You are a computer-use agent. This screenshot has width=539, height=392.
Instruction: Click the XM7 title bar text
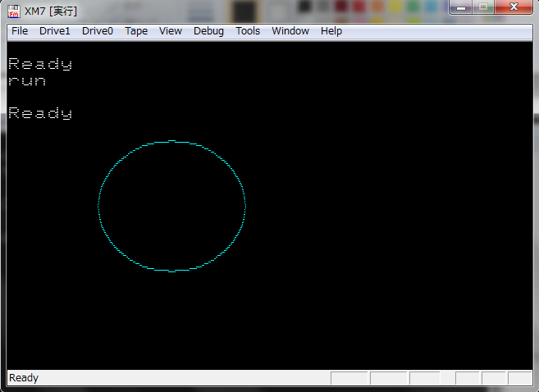(x=51, y=11)
